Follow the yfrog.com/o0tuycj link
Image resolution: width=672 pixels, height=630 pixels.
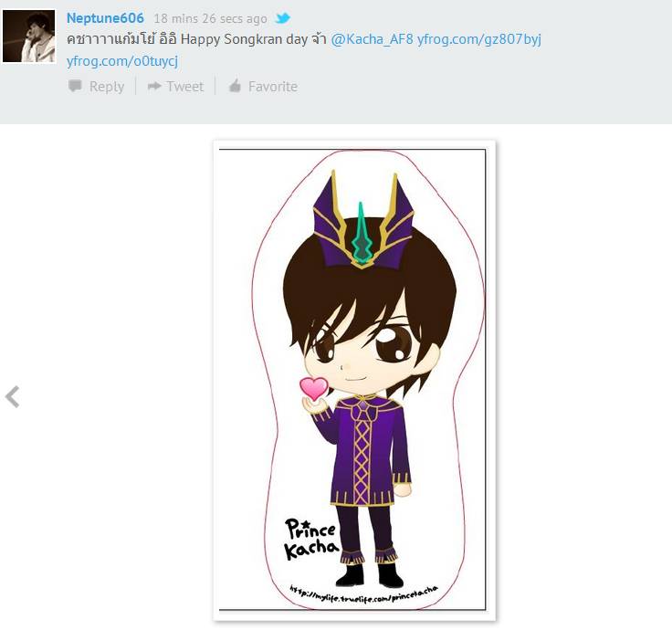122,61
